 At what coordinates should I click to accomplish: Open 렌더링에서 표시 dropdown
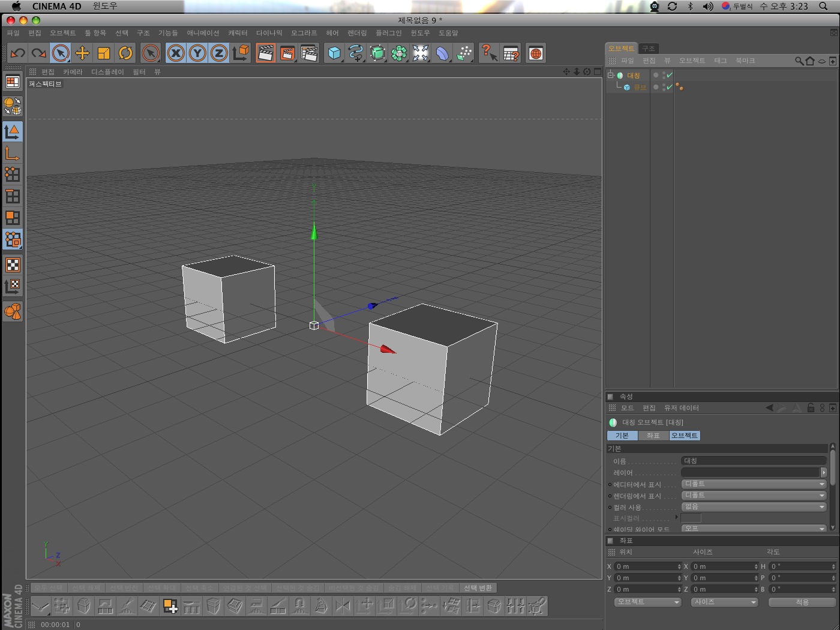(754, 496)
